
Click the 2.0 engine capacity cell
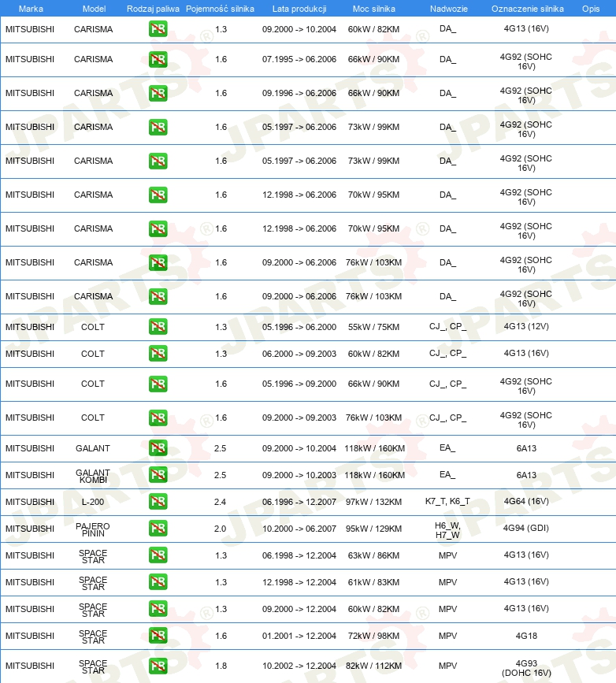(220, 529)
